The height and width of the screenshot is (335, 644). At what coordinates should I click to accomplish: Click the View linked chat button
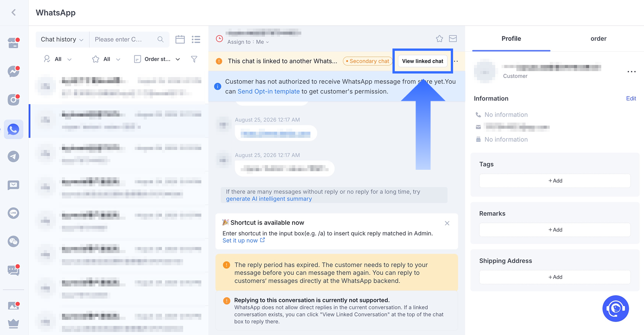point(422,61)
